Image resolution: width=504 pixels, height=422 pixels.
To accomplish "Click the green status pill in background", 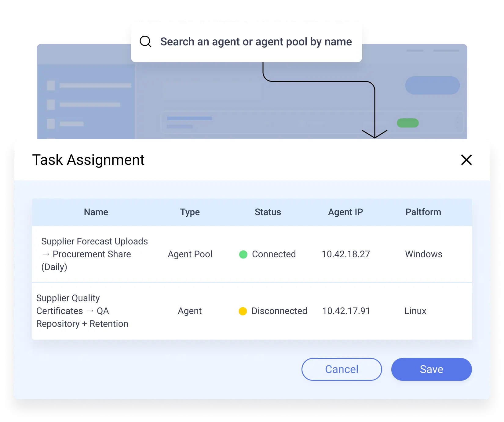I will tap(407, 123).
